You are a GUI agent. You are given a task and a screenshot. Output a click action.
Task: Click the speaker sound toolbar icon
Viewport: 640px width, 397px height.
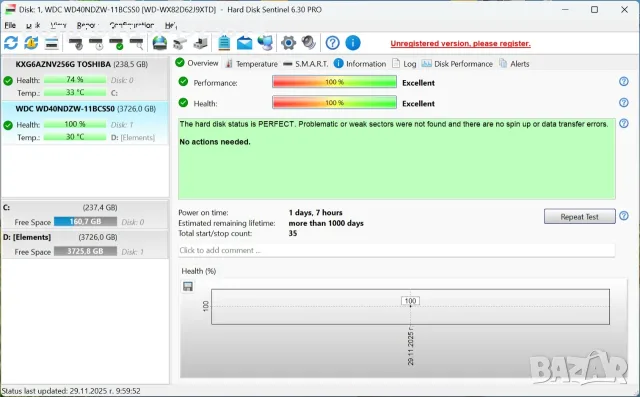click(x=309, y=43)
